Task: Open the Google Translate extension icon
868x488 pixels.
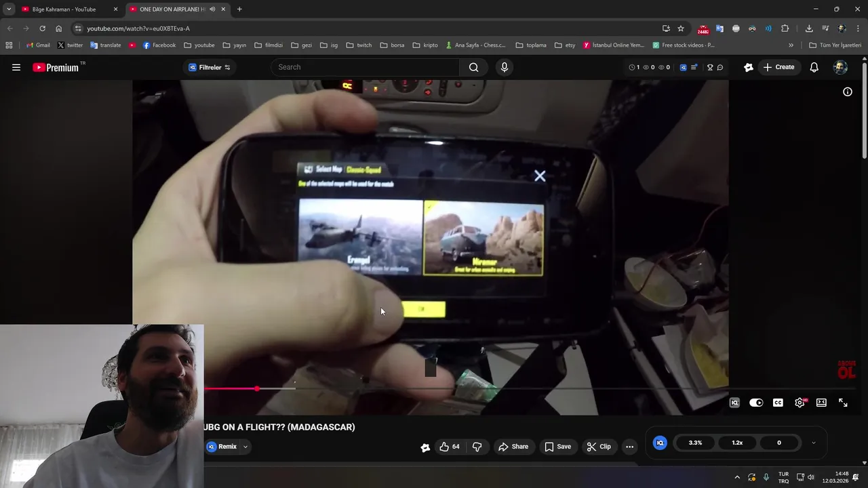Action: pyautogui.click(x=719, y=28)
